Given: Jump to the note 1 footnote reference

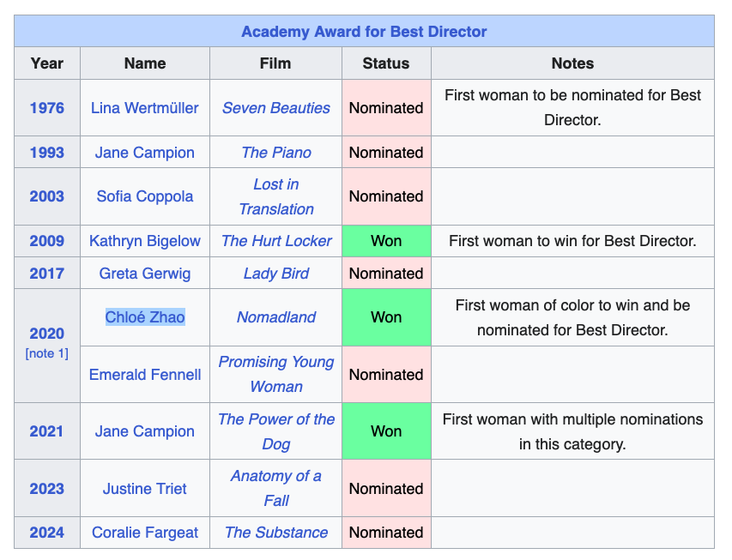Looking at the screenshot, I should point(46,354).
